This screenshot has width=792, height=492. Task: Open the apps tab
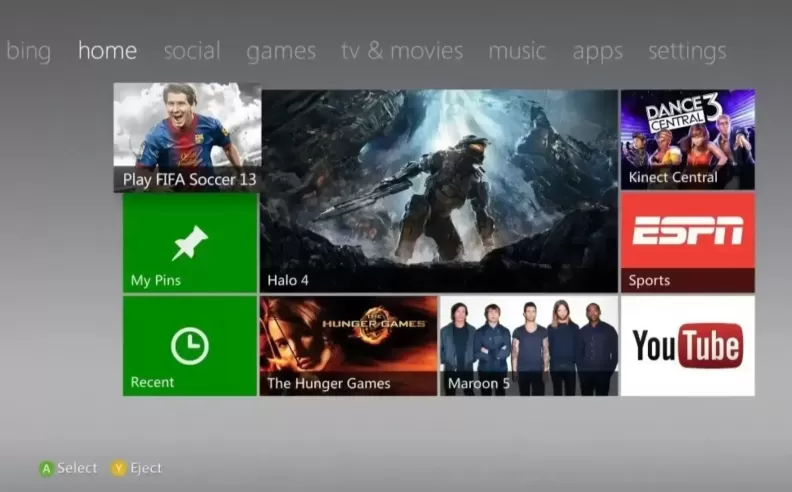598,52
